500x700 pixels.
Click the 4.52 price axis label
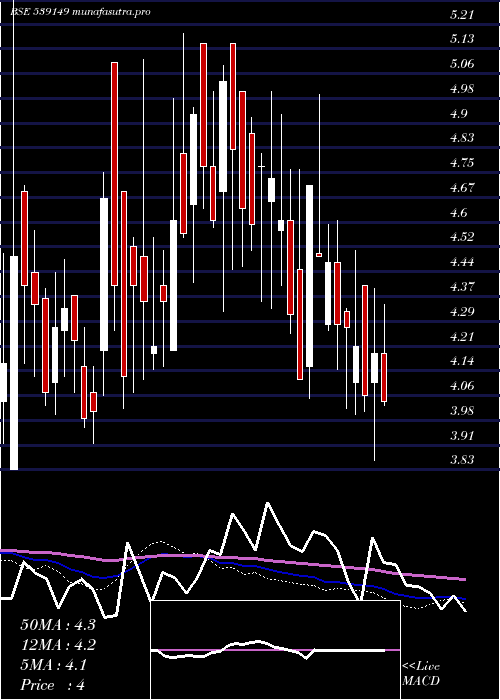coord(461,238)
